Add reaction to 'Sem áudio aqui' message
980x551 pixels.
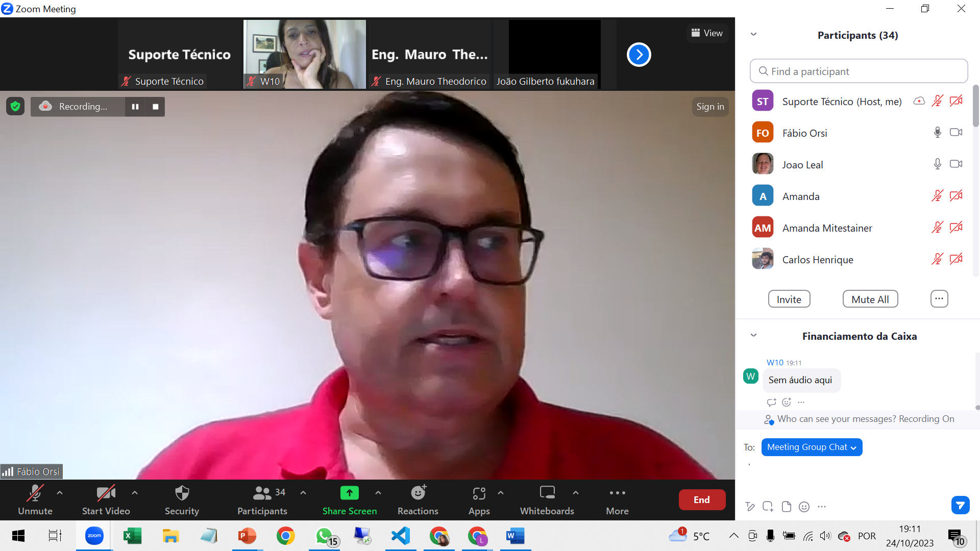click(787, 402)
